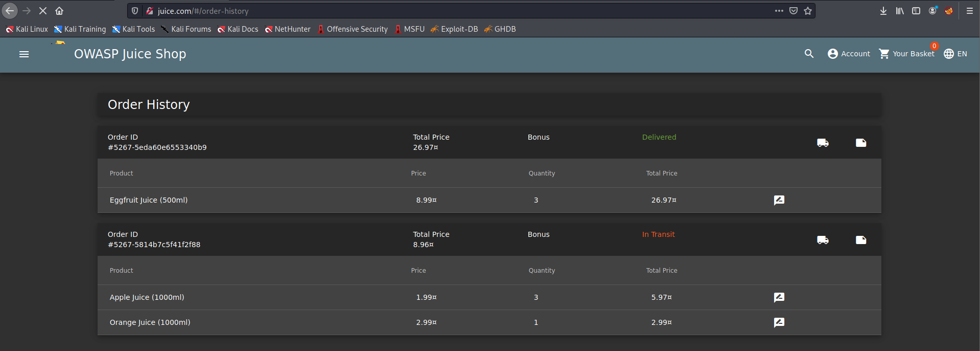Image resolution: width=980 pixels, height=351 pixels.
Task: Stop loading the page
Action: coord(43,11)
